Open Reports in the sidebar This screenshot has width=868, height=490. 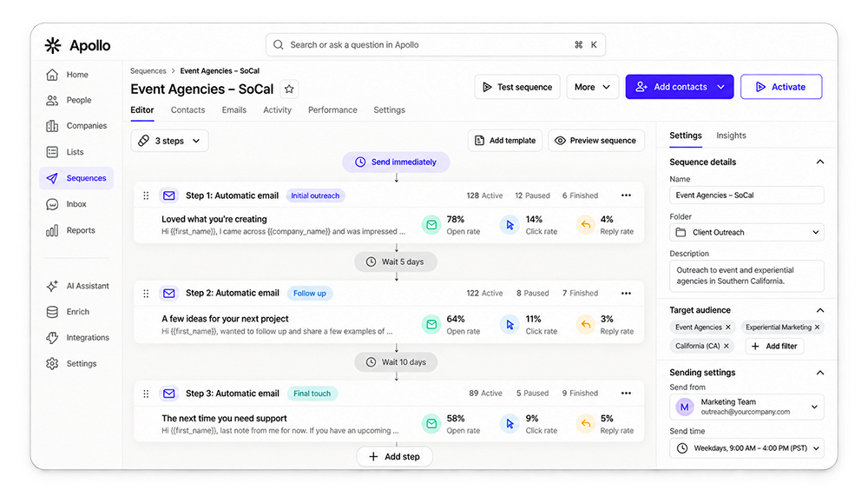71,230
